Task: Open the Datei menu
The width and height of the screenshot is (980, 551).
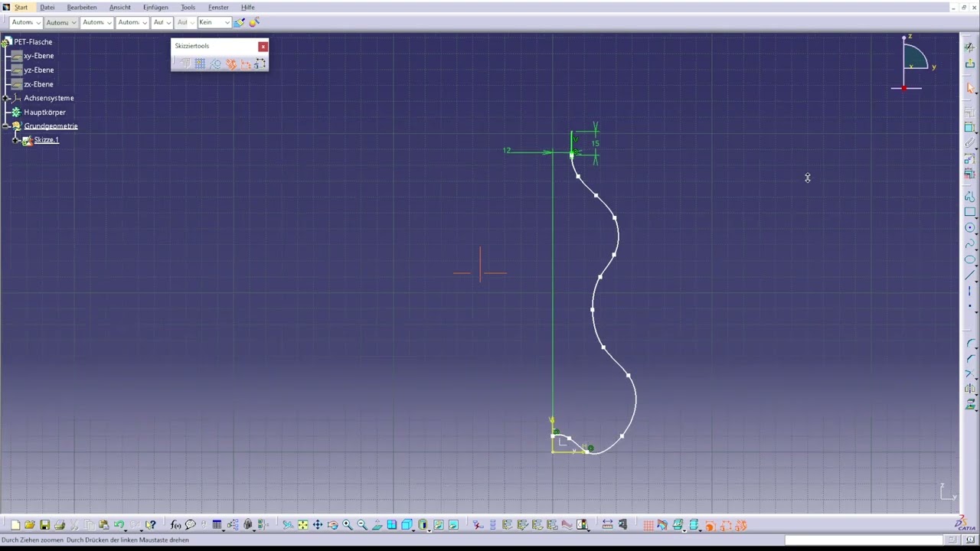Action: (47, 7)
